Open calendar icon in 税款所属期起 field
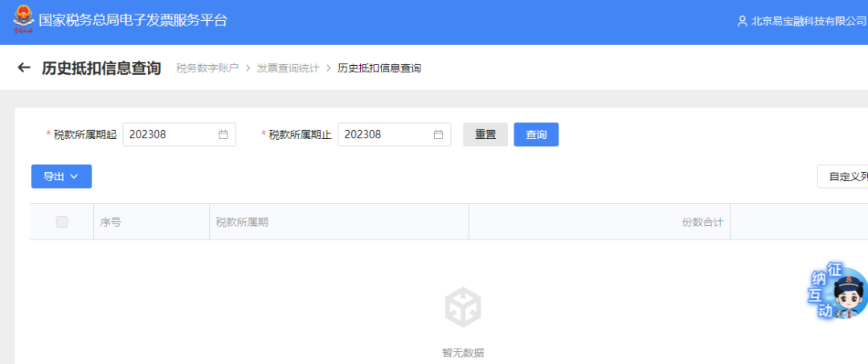868x364 pixels. click(x=223, y=134)
